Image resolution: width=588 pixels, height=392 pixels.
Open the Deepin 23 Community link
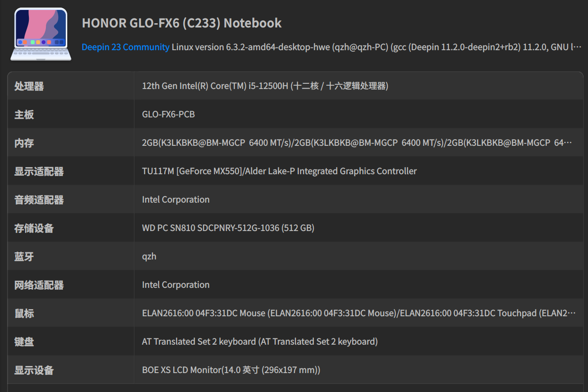pyautogui.click(x=125, y=47)
